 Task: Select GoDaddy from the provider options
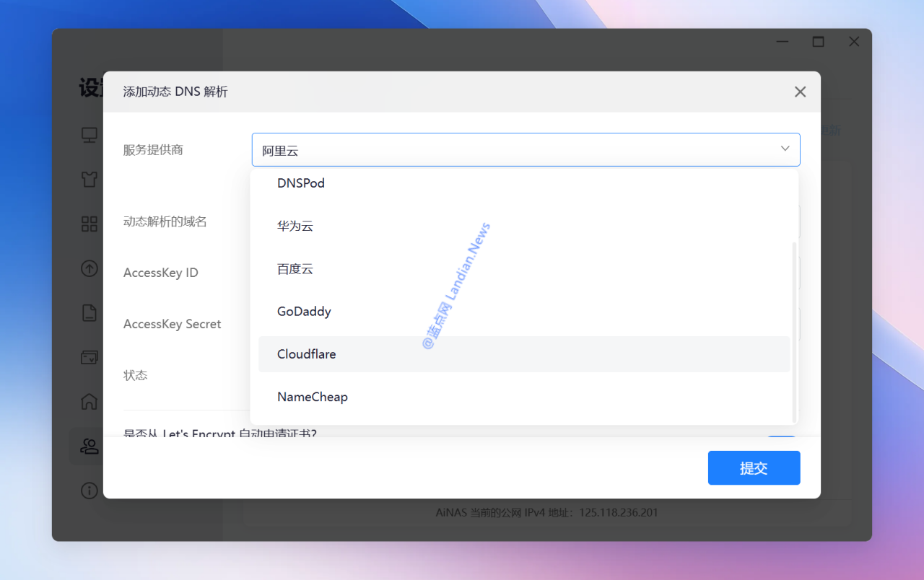pos(524,312)
